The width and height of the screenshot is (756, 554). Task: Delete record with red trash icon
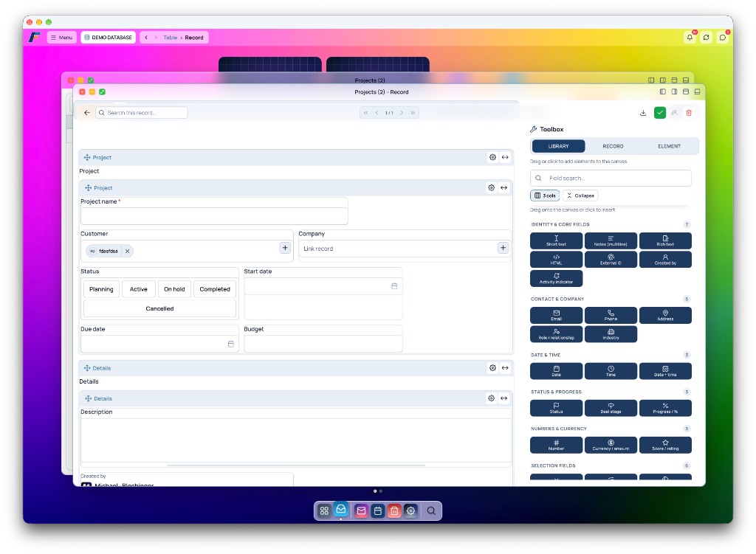(x=689, y=113)
